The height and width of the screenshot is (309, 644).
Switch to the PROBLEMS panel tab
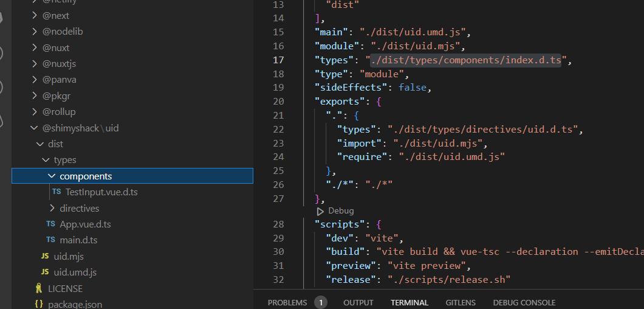pos(287,303)
